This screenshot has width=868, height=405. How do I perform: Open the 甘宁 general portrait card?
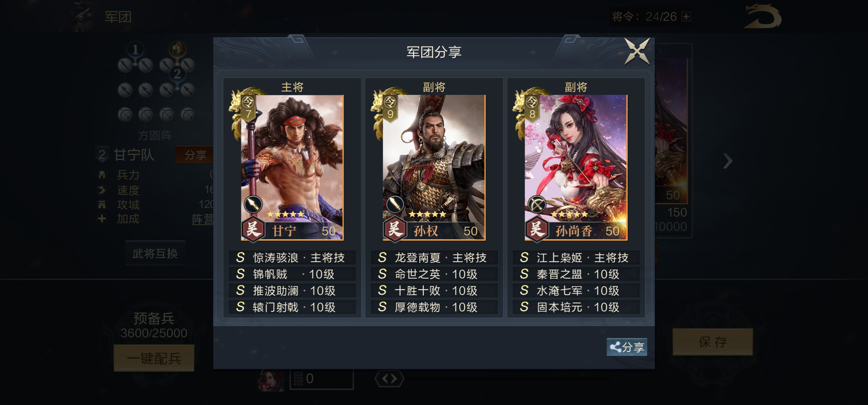(x=292, y=167)
